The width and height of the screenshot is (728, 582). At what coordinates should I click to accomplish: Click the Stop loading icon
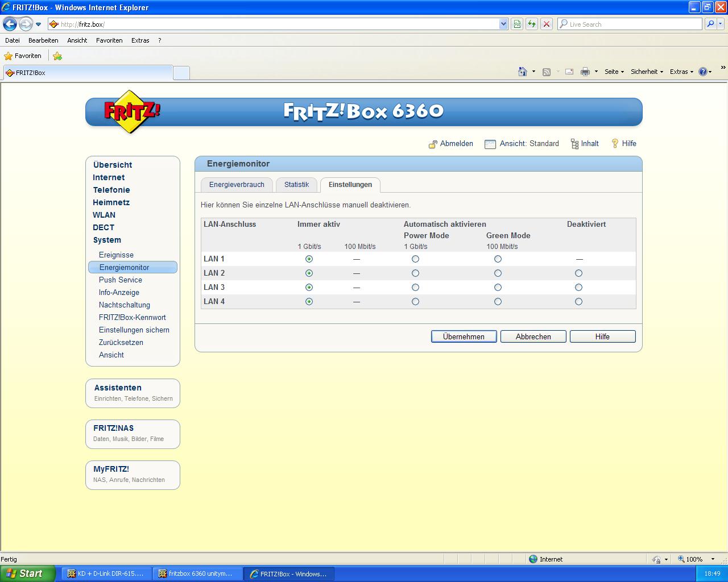click(x=546, y=24)
